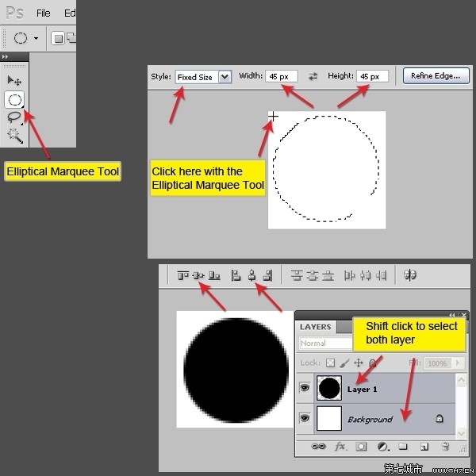Open the File menu
476x476 pixels.
[44, 13]
